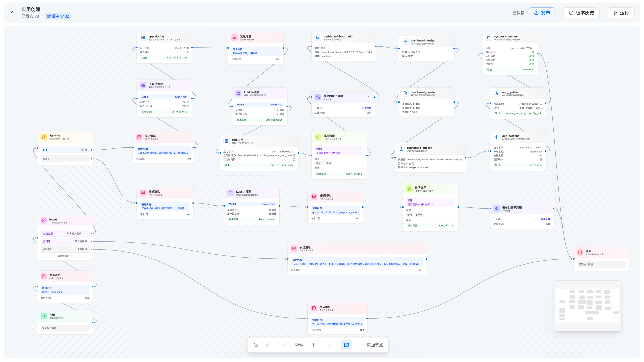644x362 pixels.
Task: Click the fit view icon
Action: [x=330, y=345]
